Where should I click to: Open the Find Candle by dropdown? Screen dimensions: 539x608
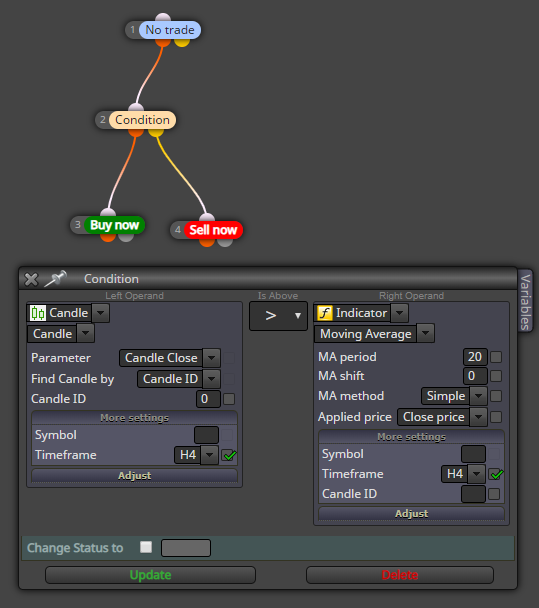tap(212, 379)
